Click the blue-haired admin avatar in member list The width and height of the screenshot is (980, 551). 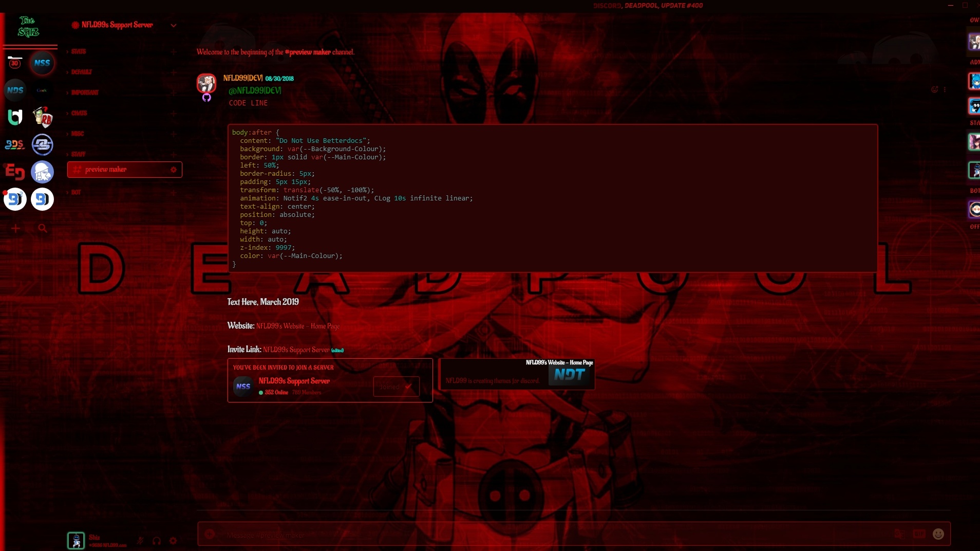point(974,81)
